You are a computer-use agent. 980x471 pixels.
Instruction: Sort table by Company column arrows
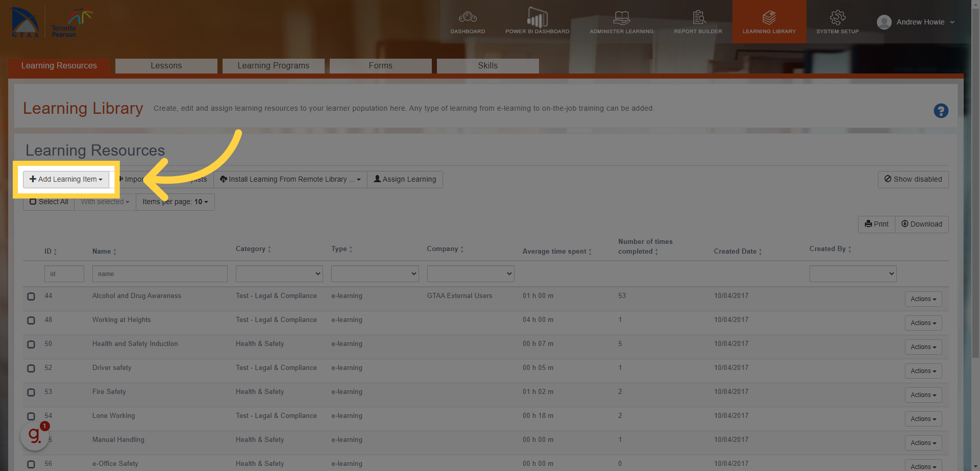point(462,249)
